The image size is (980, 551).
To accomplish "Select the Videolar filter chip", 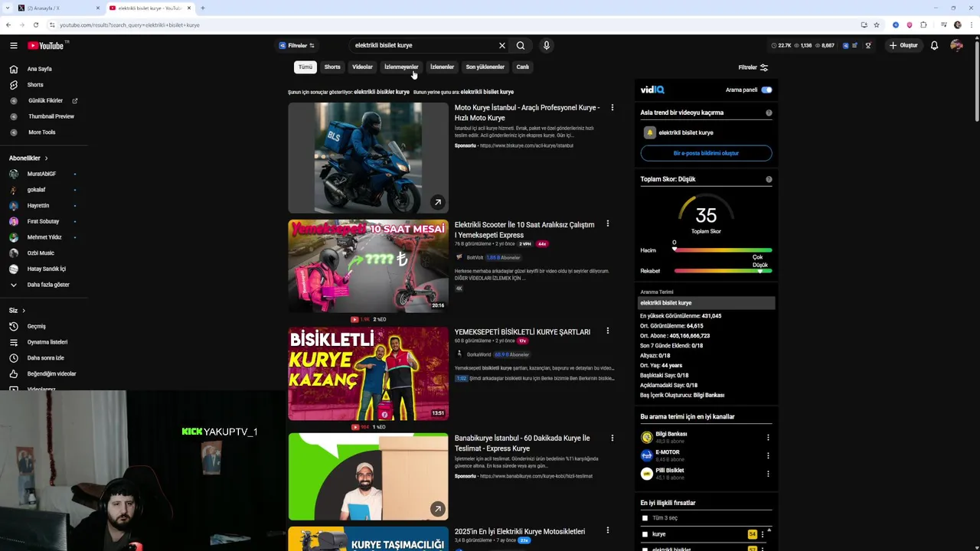I will point(362,67).
